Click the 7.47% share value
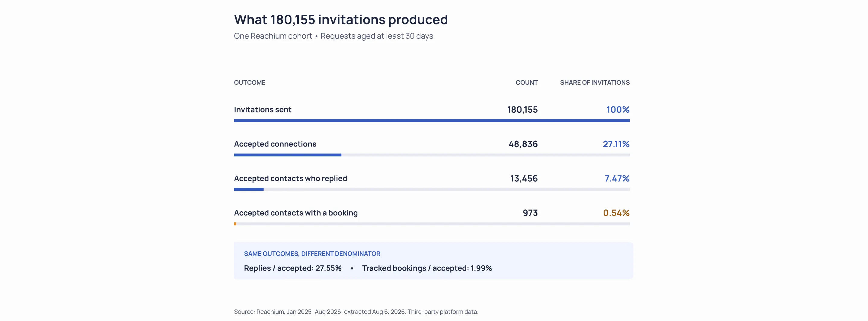Screen dimensions: 868x321 [617, 178]
